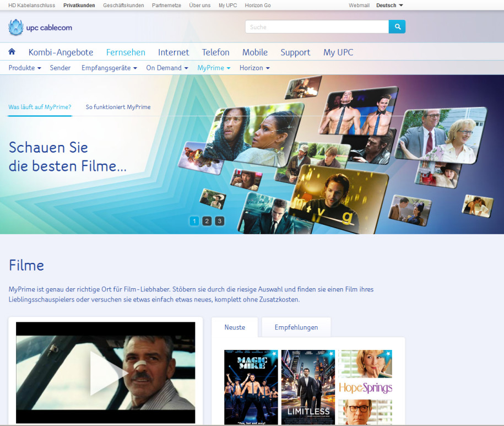Image resolution: width=504 pixels, height=426 pixels.
Task: Select the 'Was läuft auf MyPrime?' tab
Action: click(40, 107)
